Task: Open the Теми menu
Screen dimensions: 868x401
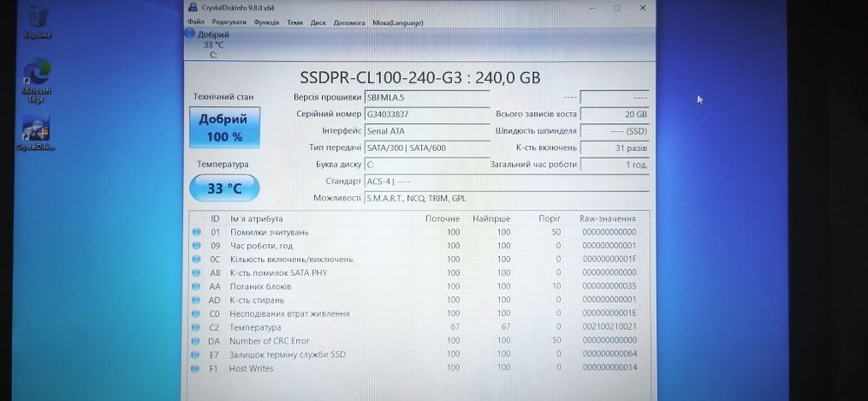Action: [x=295, y=23]
